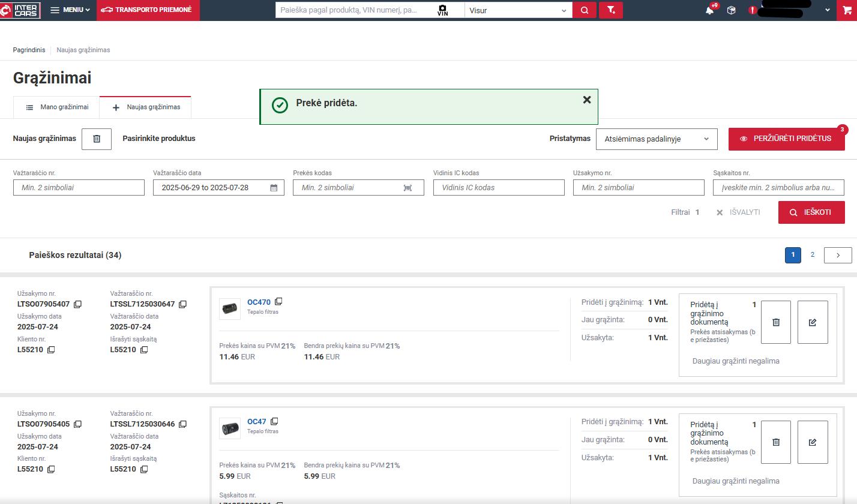Click into the Prekės kodas field
Screen dimensions: 857x504
358,187
